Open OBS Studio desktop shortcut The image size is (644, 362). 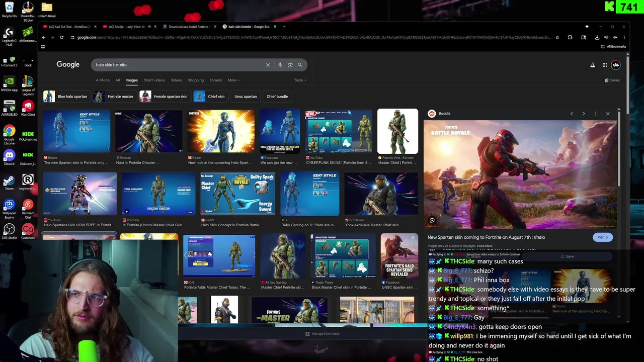pyautogui.click(x=9, y=231)
